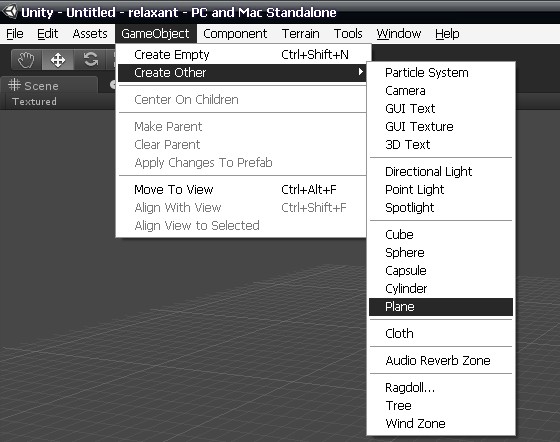
Task: Open the Help menu
Action: [447, 34]
